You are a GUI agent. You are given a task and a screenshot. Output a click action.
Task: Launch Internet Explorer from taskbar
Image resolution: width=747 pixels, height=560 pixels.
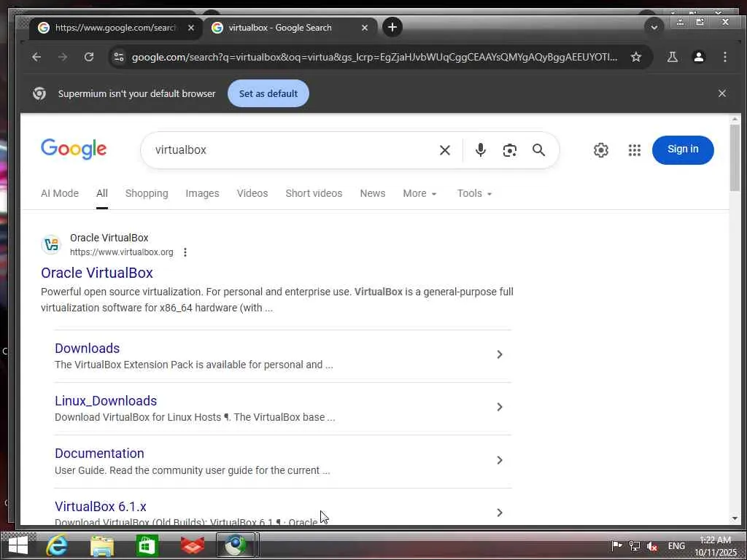click(57, 545)
